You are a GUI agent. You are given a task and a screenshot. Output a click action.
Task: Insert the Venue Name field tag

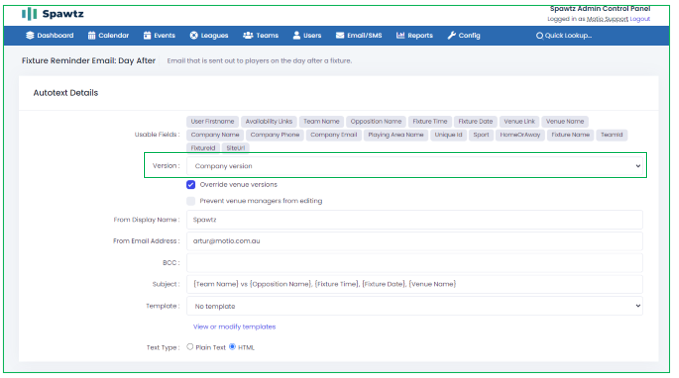(565, 122)
